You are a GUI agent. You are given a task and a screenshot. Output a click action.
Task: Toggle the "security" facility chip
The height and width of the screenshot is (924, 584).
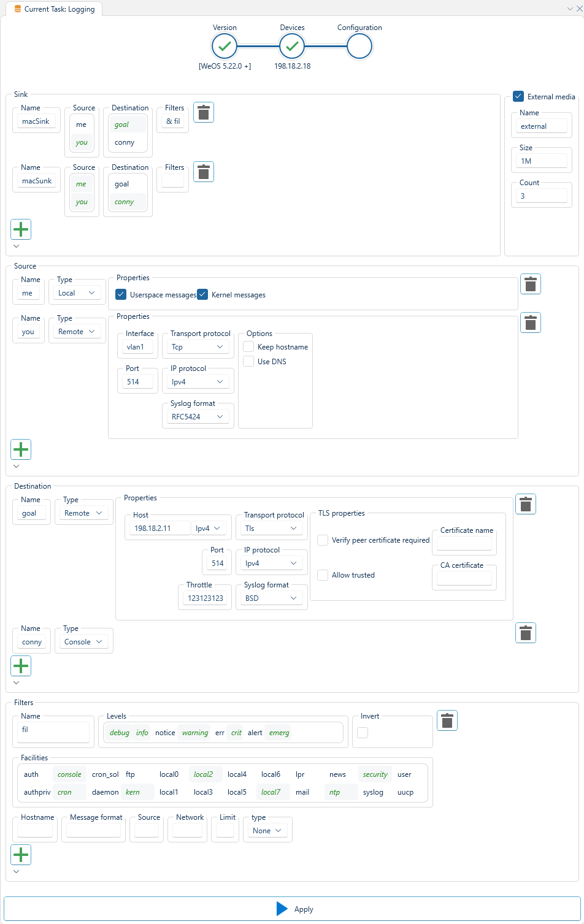pyautogui.click(x=375, y=774)
